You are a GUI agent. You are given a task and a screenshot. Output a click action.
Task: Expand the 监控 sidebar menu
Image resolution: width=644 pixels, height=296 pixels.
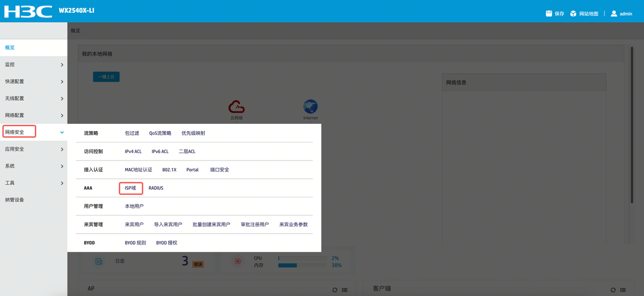click(x=34, y=64)
